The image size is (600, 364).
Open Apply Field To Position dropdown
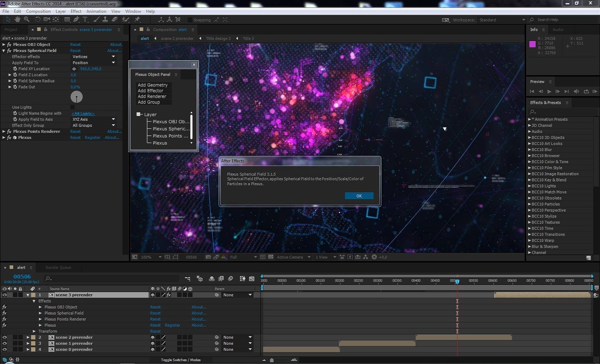94,63
